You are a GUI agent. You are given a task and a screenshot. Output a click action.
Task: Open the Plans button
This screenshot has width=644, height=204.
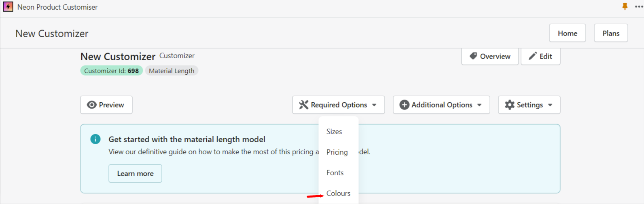click(611, 33)
